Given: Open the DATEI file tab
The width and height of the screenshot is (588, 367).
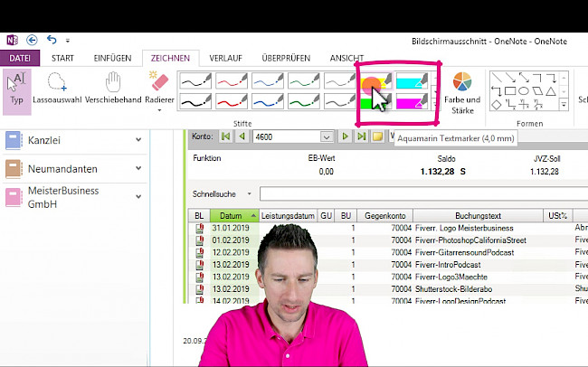Looking at the screenshot, I should (x=20, y=58).
